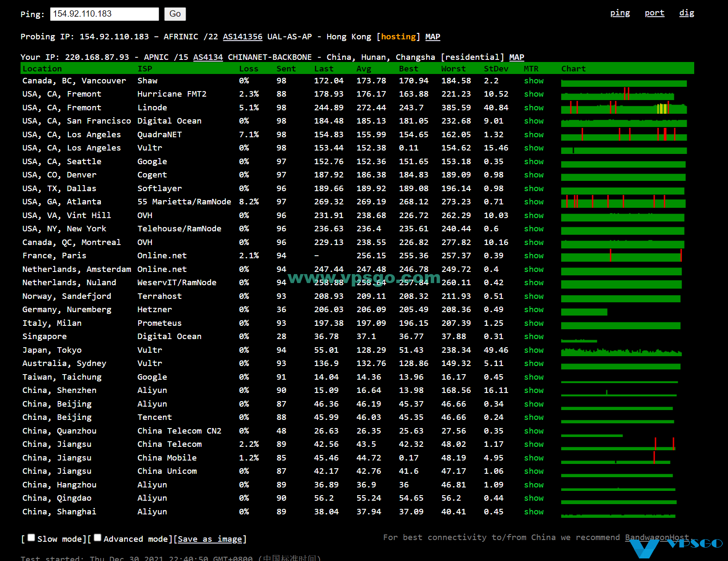
Task: Open the ping tab link
Action: point(620,13)
